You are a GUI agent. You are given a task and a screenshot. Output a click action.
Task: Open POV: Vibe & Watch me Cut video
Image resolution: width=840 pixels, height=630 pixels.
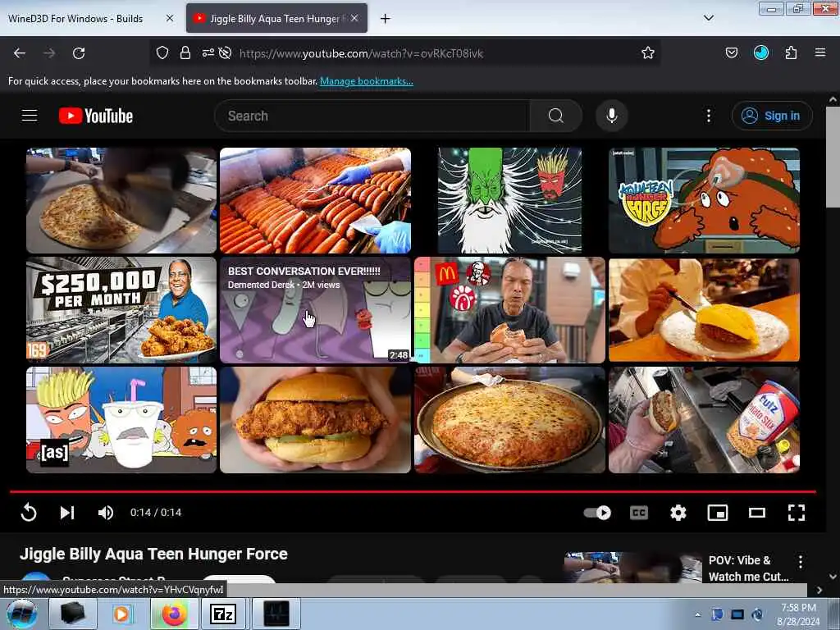(x=748, y=568)
